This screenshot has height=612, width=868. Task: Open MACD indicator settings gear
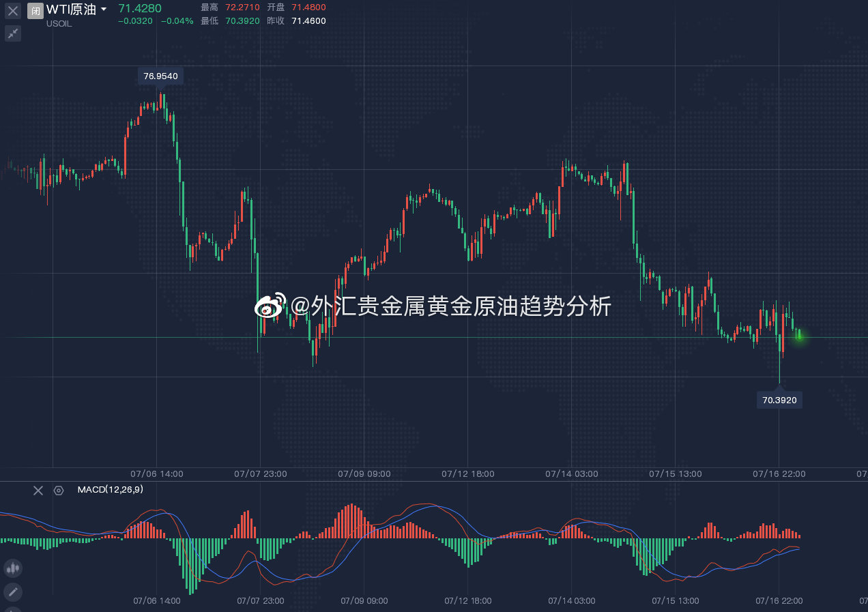click(x=58, y=490)
